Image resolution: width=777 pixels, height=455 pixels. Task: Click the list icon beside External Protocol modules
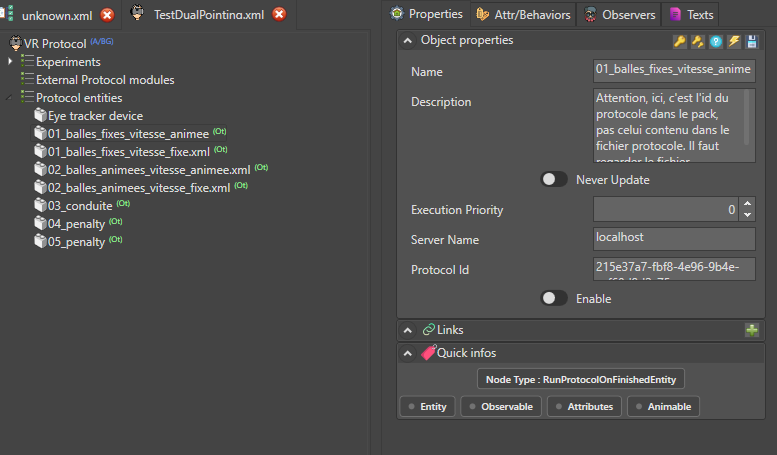click(28, 79)
